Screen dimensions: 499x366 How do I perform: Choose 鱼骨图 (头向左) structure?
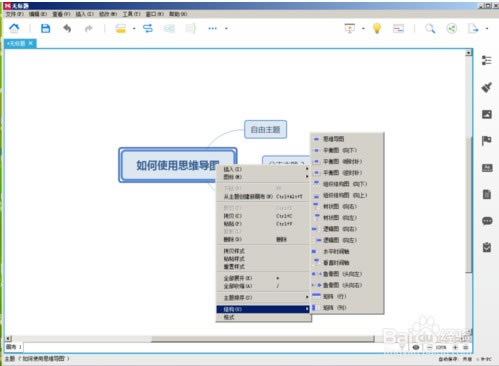347,274
